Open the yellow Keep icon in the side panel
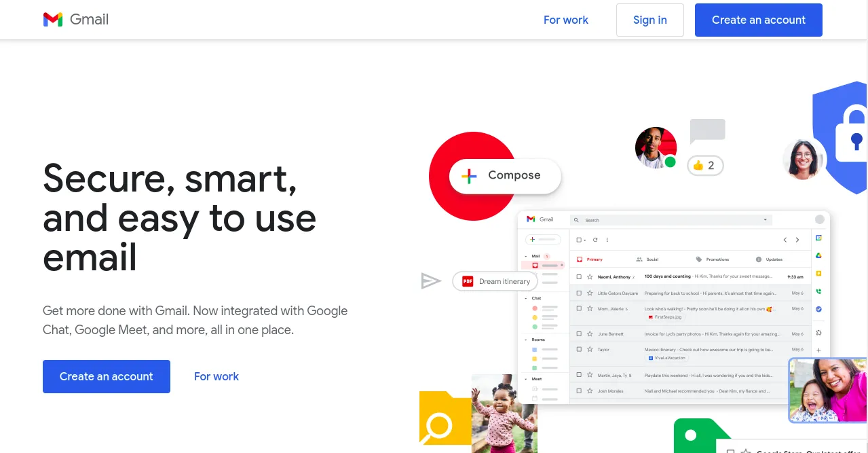 818,273
